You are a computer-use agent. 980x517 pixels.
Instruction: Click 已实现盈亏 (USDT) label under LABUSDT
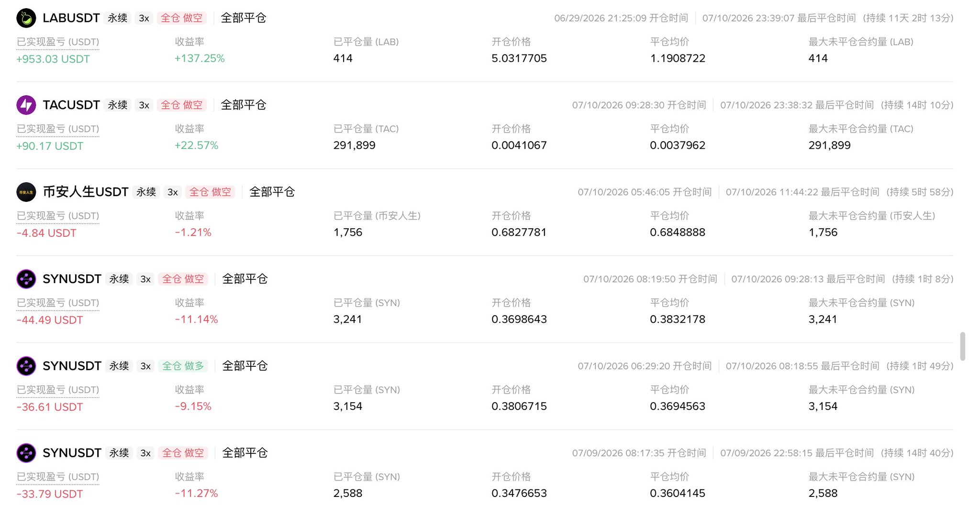point(58,42)
